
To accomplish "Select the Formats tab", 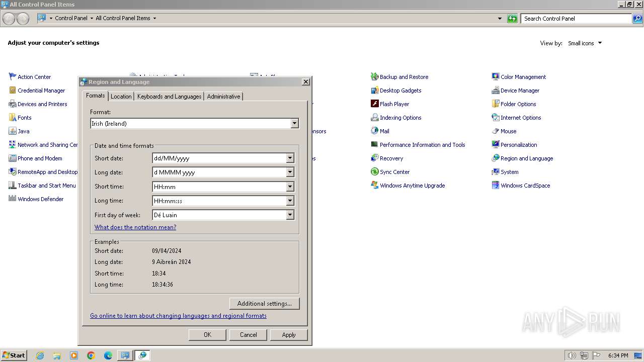I will tap(95, 96).
